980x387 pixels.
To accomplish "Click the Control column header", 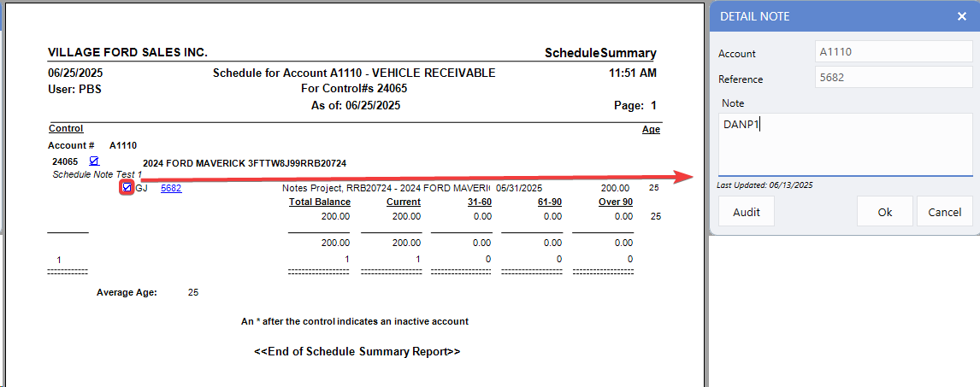I will 66,129.
